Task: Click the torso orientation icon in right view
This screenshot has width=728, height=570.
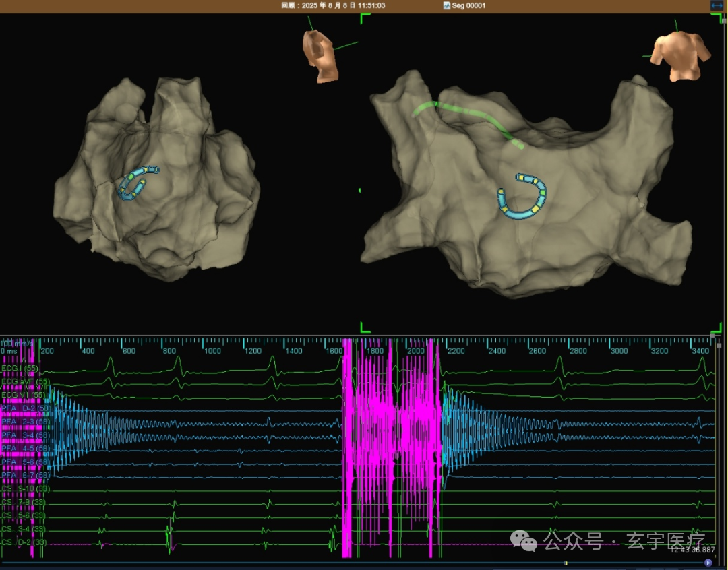Action: pyautogui.click(x=679, y=56)
